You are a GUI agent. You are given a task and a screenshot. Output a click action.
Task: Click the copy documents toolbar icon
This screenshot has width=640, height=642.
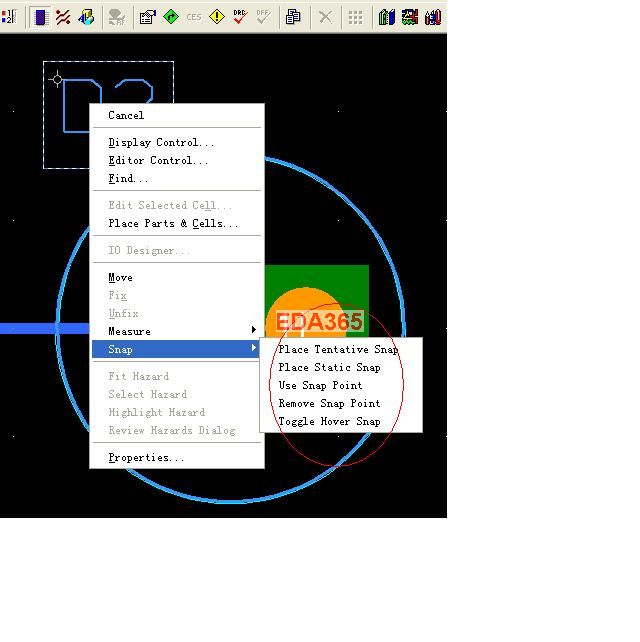tap(293, 17)
